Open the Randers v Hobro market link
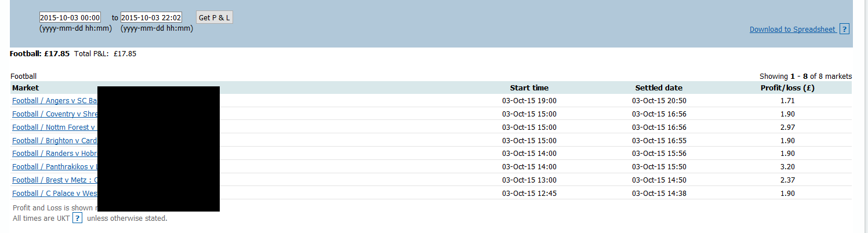 (54, 154)
